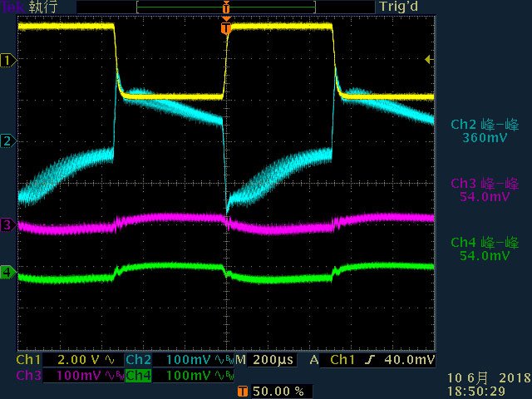This screenshot has width=532, height=399.
Task: Click the yellow trigger level arrow
Action: pos(429,60)
